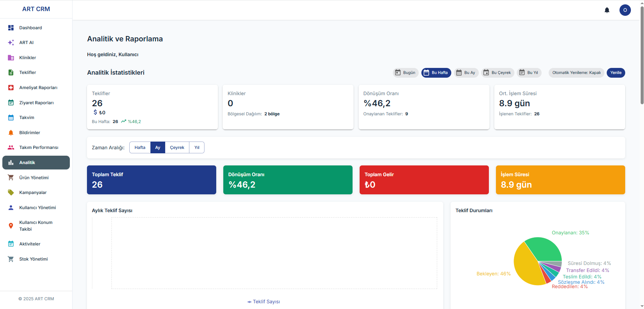Filter statistics by Bugün
Screen dimensions: 644x309
tap(405, 73)
